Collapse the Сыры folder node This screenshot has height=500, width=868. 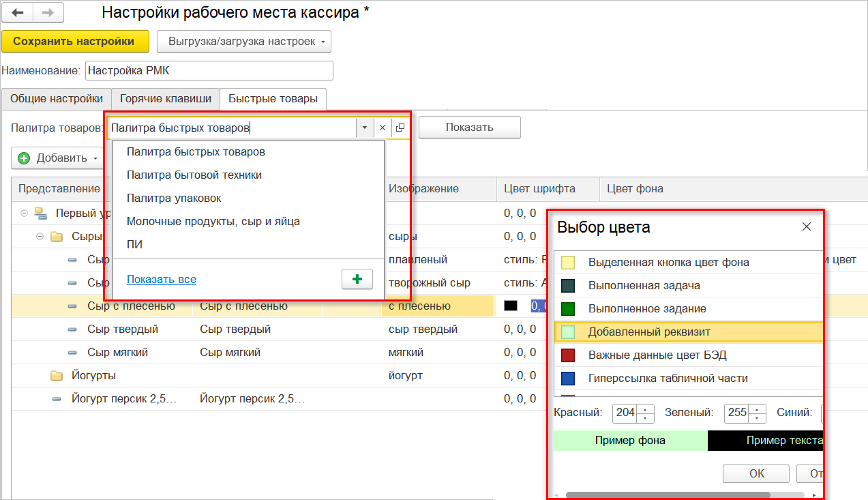(40, 237)
